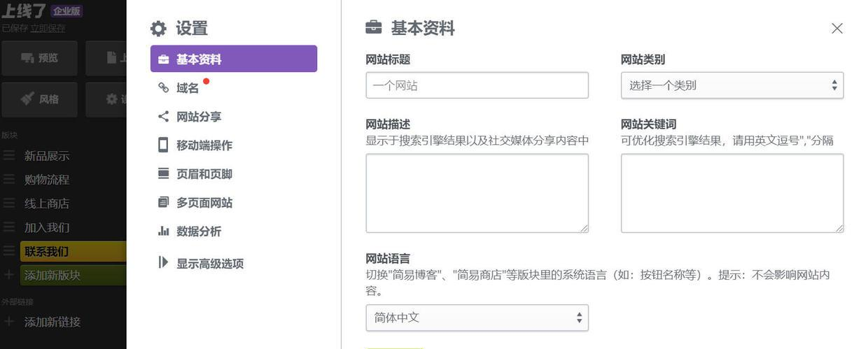Click the briefcase icon beside 基本资料 in the sidebar

point(163,59)
